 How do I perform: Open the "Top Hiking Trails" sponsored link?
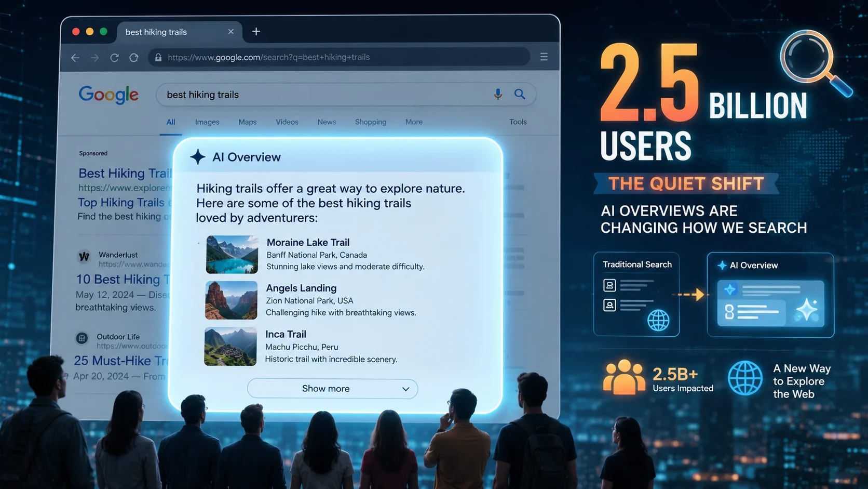coord(125,203)
